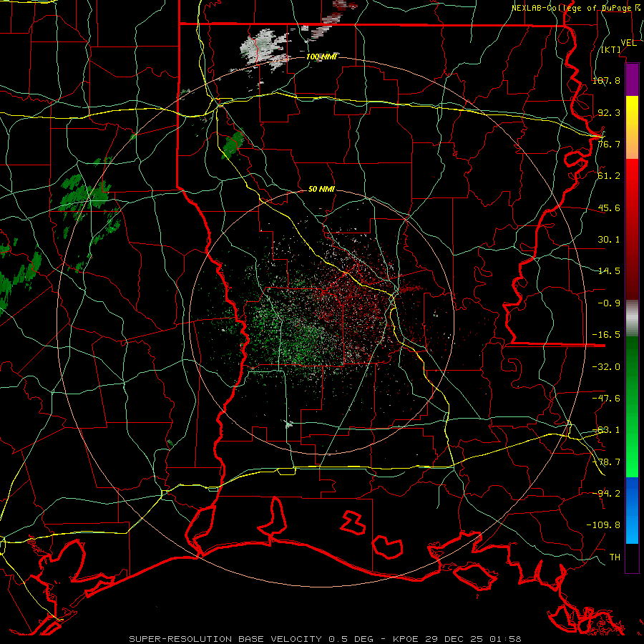Click the yellow-orange segment of the color bar
The height and width of the screenshot is (644, 644).
click(632, 127)
